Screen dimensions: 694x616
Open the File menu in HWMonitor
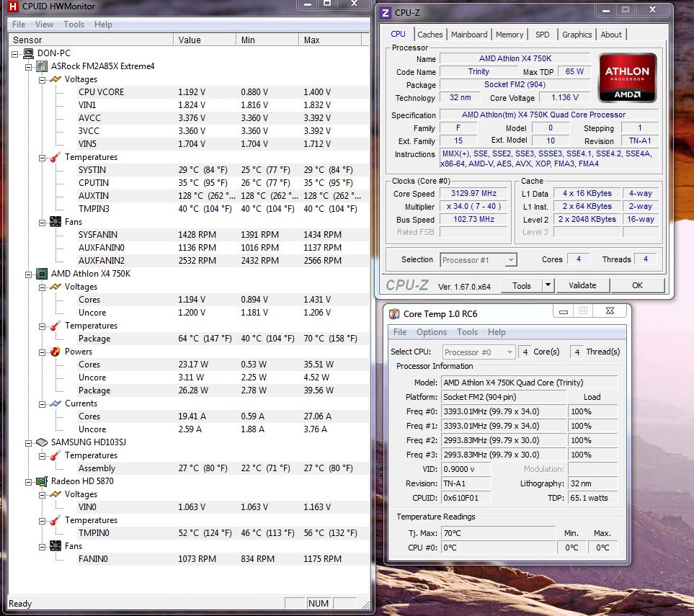coord(19,24)
